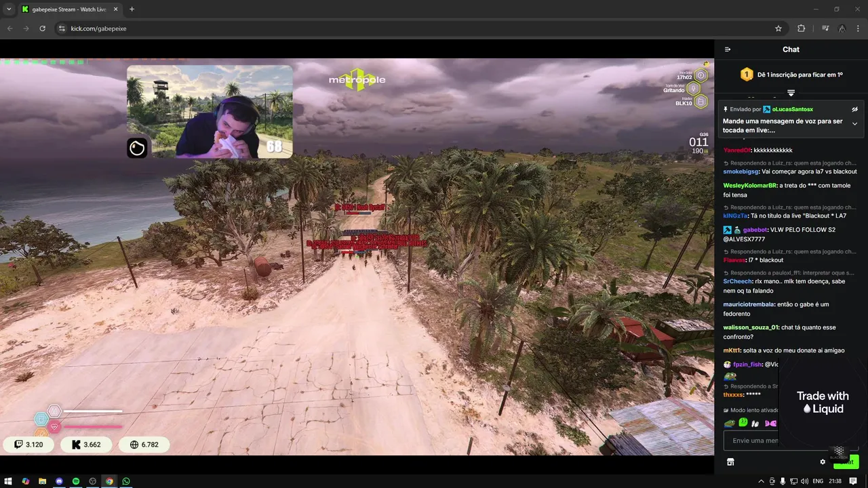Switch ENG input language in tray
868x488 pixels.
(818, 481)
